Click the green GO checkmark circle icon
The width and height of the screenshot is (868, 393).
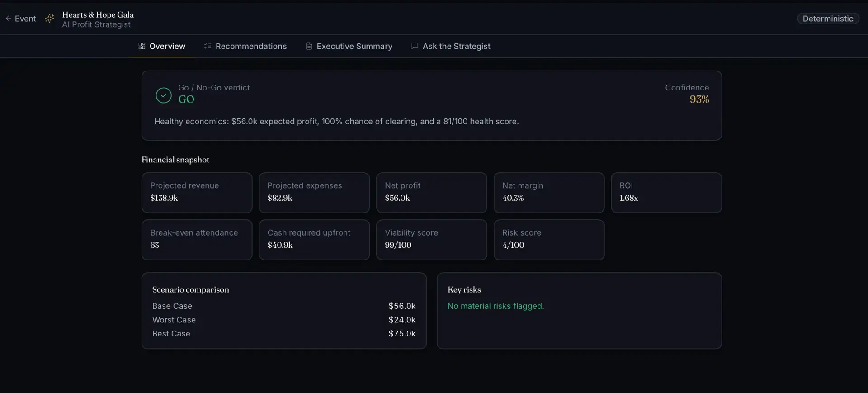pyautogui.click(x=164, y=95)
